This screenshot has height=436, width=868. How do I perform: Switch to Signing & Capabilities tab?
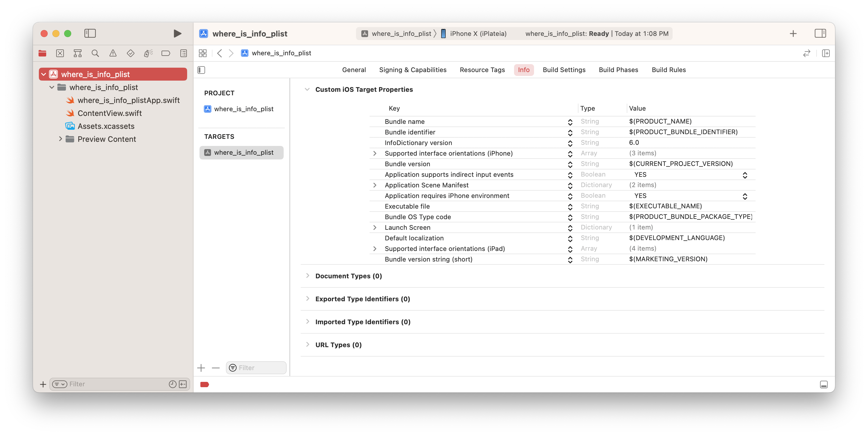(413, 70)
